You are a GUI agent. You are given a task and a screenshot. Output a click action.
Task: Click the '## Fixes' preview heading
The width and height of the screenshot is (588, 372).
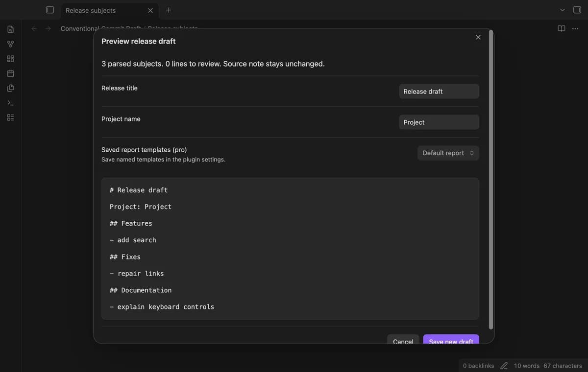point(125,256)
